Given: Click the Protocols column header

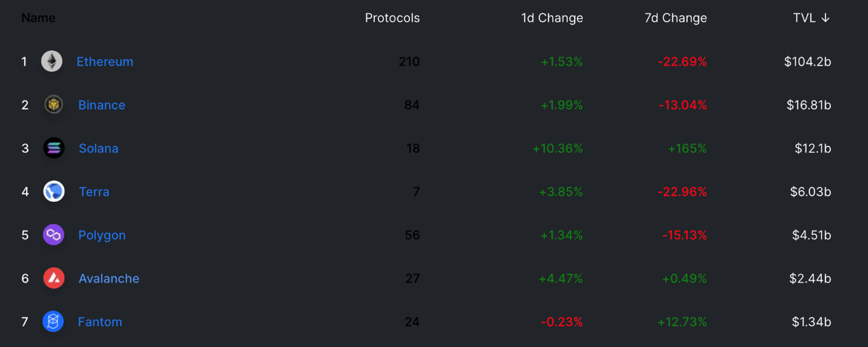Looking at the screenshot, I should pyautogui.click(x=392, y=18).
